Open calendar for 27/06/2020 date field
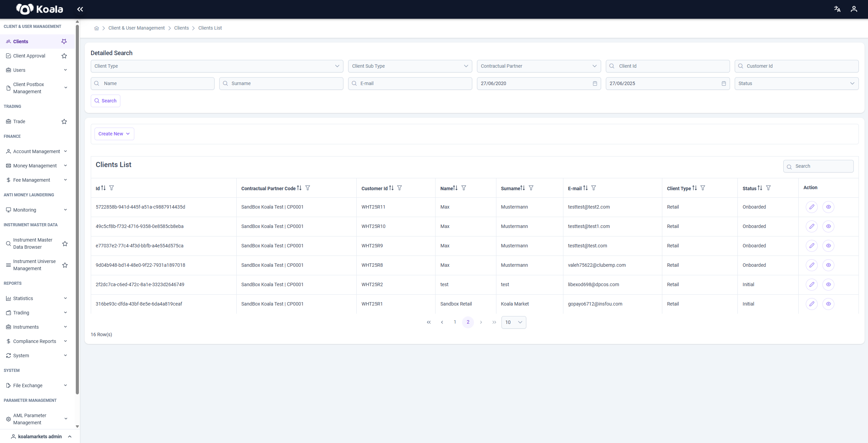The height and width of the screenshot is (443, 868). click(595, 83)
